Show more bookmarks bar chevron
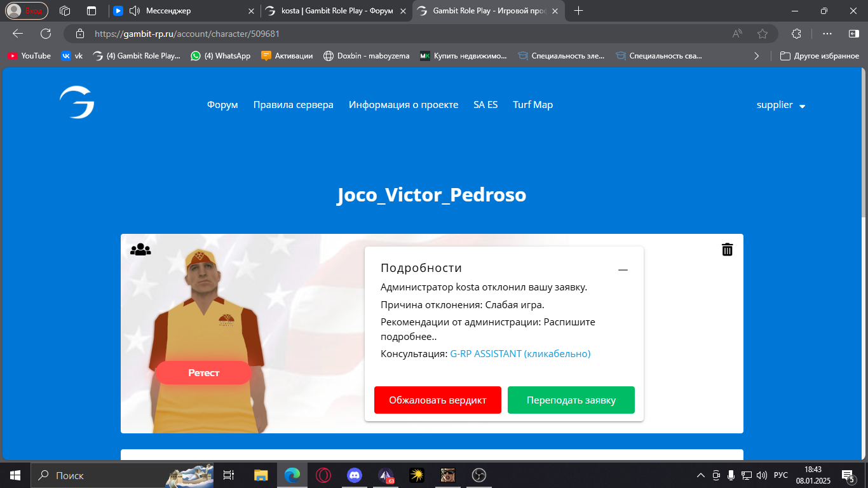 point(756,56)
